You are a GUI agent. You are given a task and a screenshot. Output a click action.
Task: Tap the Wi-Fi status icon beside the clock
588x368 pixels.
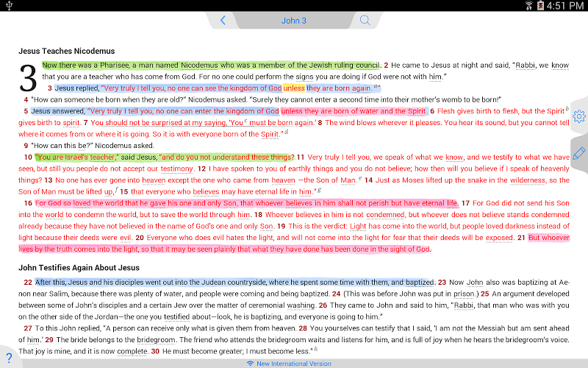coord(528,6)
